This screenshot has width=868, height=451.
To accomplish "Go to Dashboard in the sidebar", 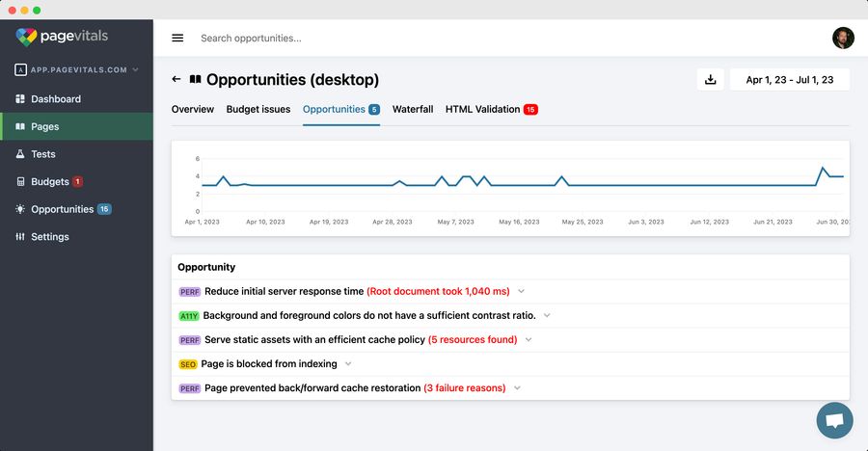I will pyautogui.click(x=76, y=99).
